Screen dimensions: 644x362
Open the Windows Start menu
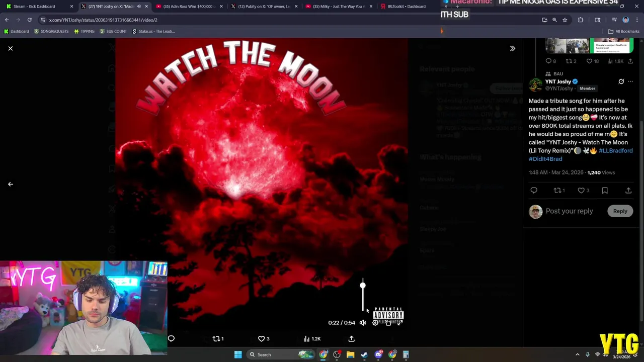pyautogui.click(x=238, y=355)
